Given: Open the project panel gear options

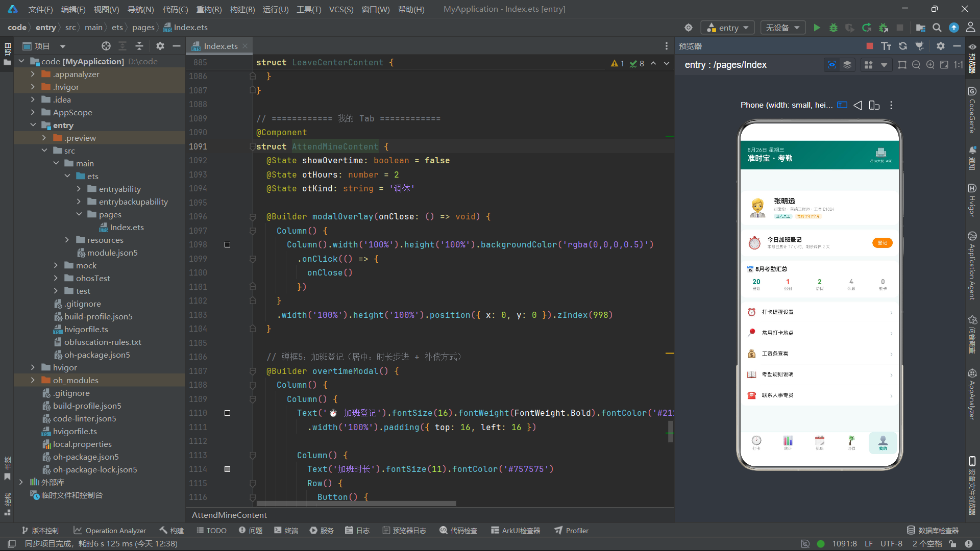Looking at the screenshot, I should click(x=160, y=46).
